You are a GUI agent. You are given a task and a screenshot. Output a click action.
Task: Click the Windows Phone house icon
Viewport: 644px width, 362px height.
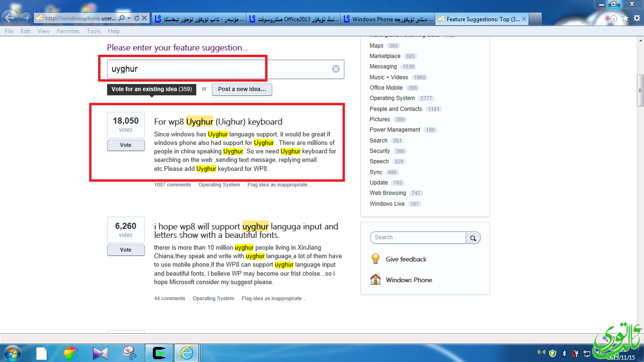pyautogui.click(x=376, y=279)
